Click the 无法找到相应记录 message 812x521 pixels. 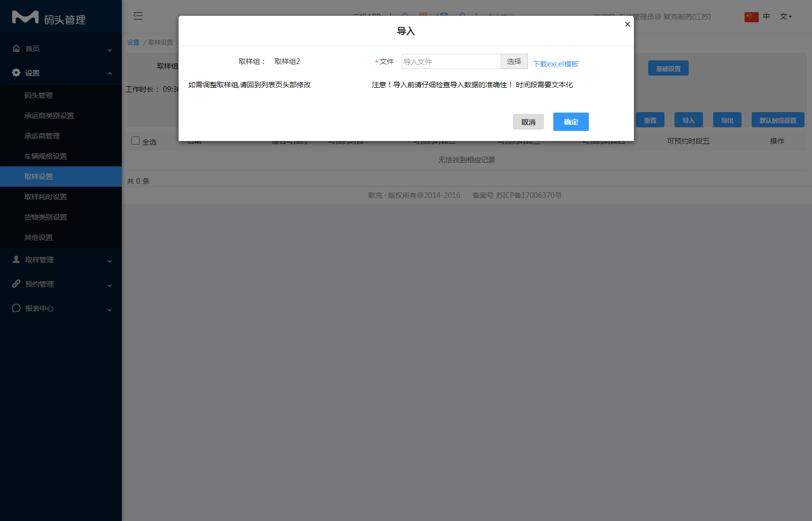tap(467, 160)
